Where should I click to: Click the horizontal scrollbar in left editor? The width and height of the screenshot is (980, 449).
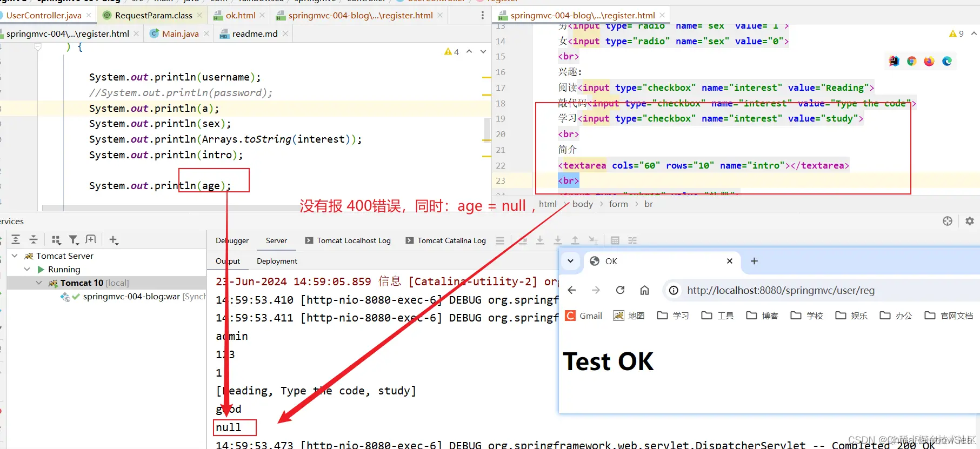173,208
